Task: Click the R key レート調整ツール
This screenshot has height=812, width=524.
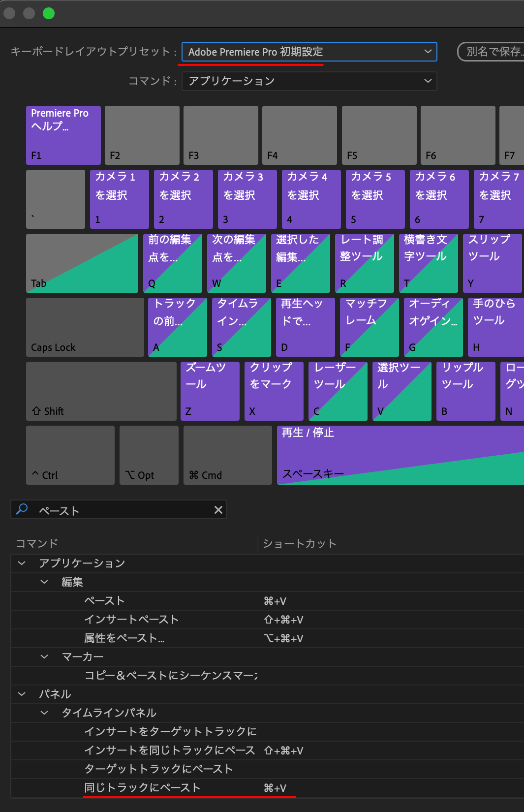Action: (365, 263)
